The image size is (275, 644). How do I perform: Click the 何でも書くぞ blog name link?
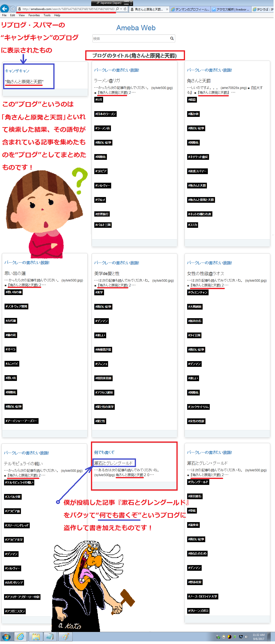tap(104, 452)
